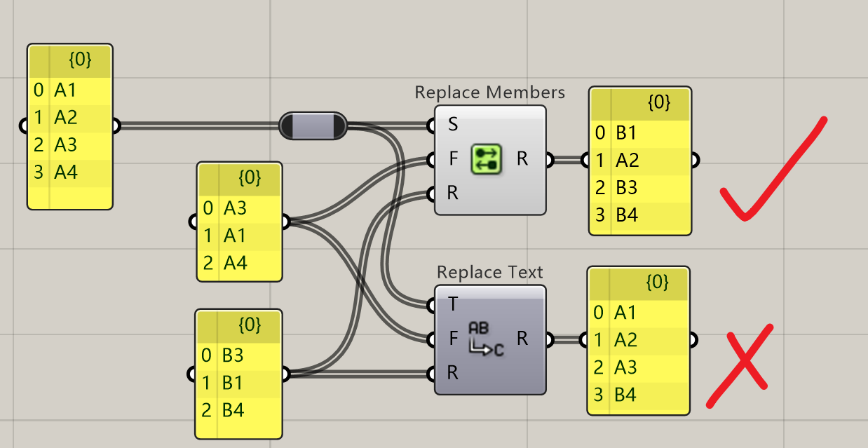Click the S input of Replace Members
This screenshot has height=448, width=868.
(x=452, y=125)
